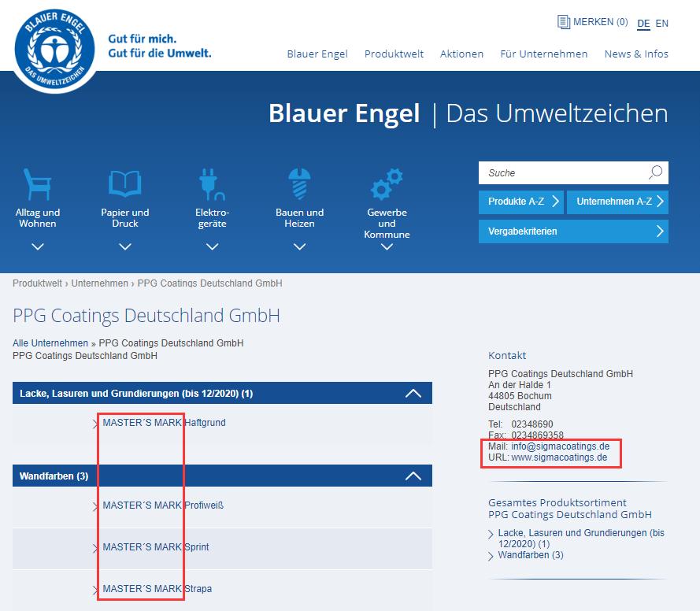Image resolution: width=700 pixels, height=611 pixels.
Task: Switch language to EN
Action: click(661, 23)
